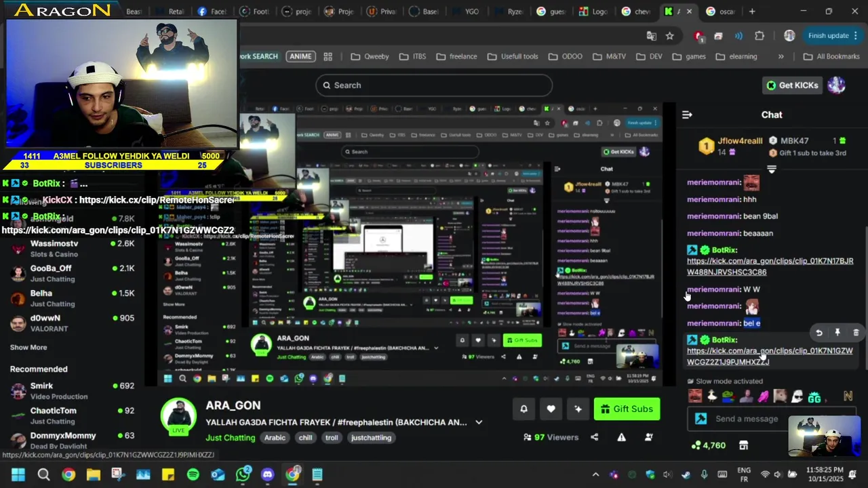This screenshot has height=488, width=868.
Task: Delete the hovered chat message
Action: click(x=856, y=333)
